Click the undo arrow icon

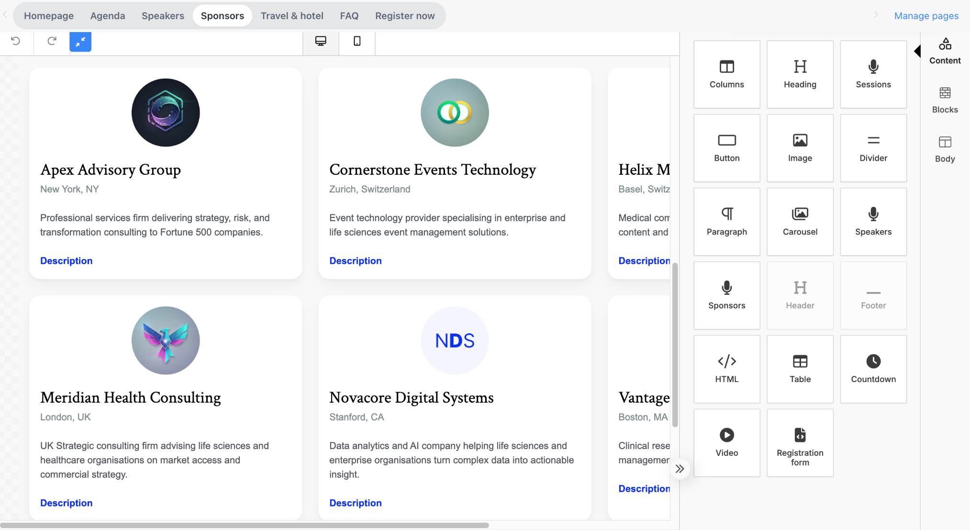tap(16, 41)
